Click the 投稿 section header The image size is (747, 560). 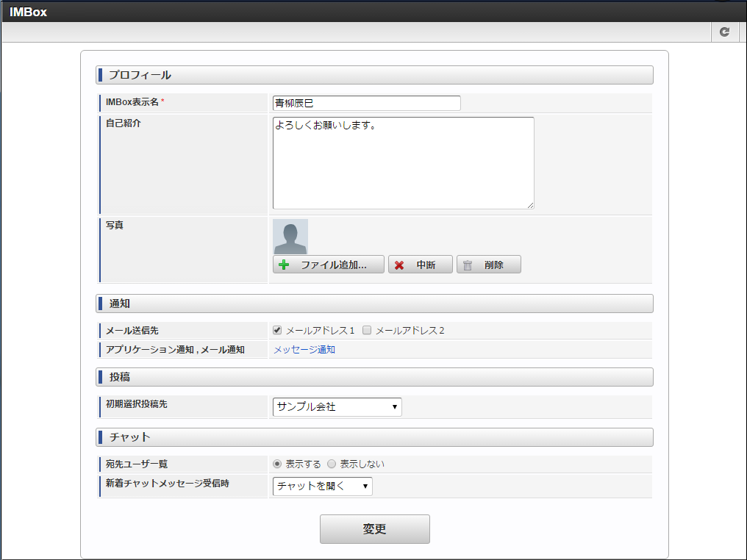coord(374,377)
